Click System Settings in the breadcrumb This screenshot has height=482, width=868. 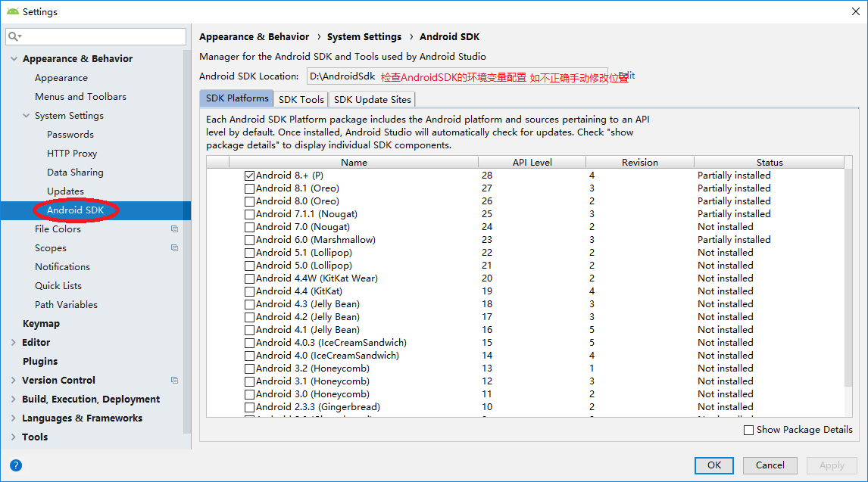click(364, 37)
